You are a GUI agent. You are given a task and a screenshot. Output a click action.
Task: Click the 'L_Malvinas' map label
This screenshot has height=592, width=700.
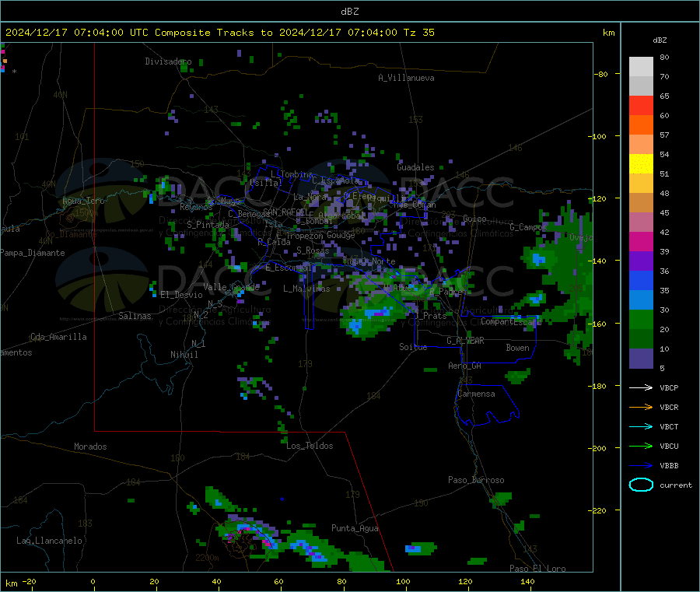click(306, 289)
